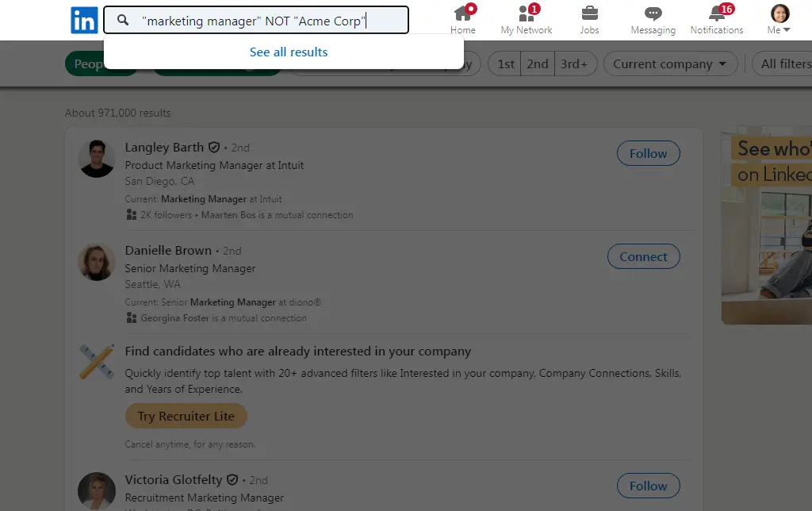The height and width of the screenshot is (511, 812).
Task: Open the Me profile avatar
Action: pyautogui.click(x=779, y=13)
